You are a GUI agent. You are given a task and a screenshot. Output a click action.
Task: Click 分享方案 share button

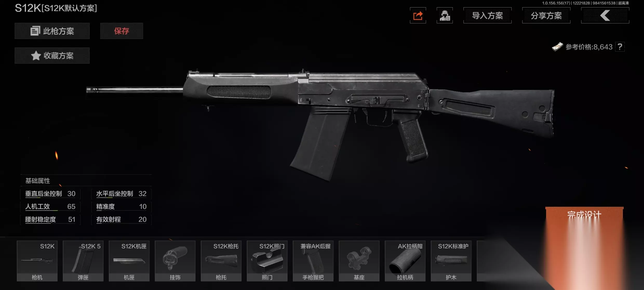(546, 16)
